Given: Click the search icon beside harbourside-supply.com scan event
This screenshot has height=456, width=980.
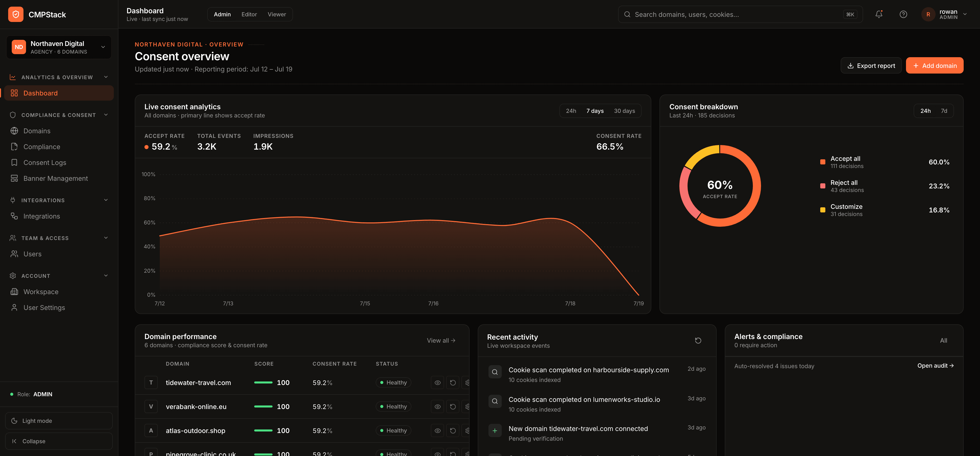Looking at the screenshot, I should pyautogui.click(x=495, y=372).
